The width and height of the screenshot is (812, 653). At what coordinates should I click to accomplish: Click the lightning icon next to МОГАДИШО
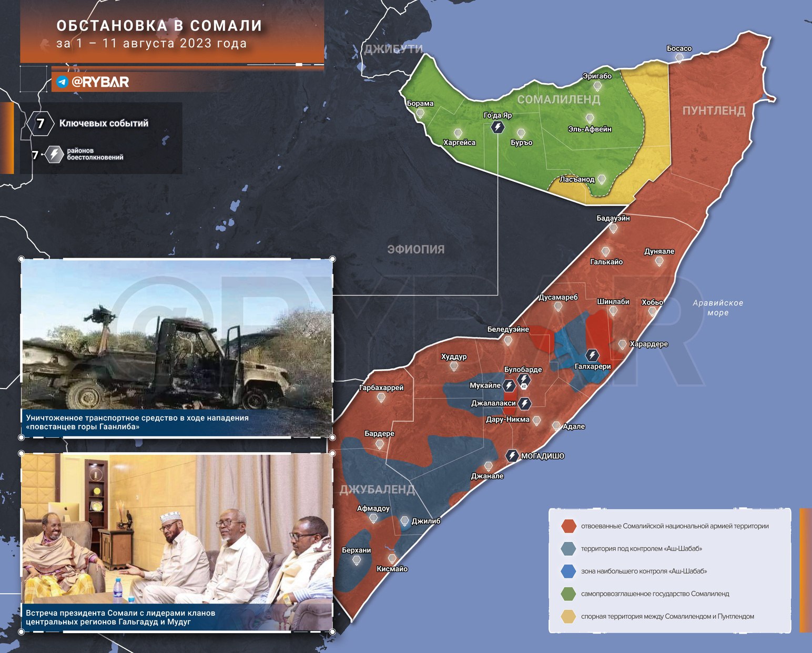click(512, 456)
